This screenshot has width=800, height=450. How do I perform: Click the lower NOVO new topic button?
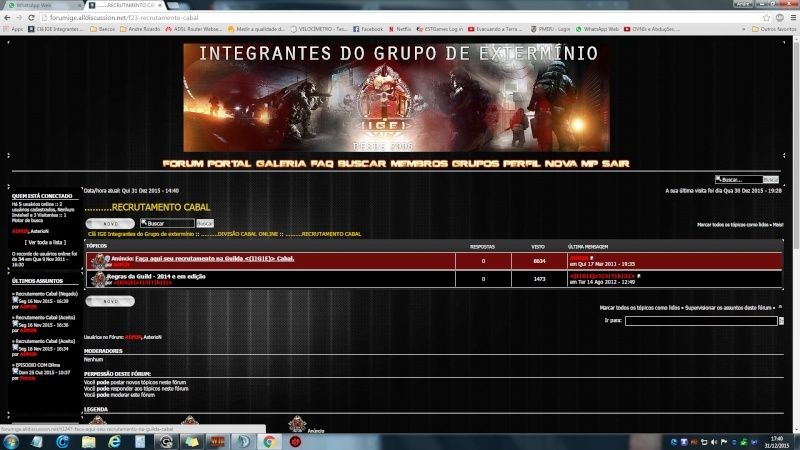[x=110, y=301]
